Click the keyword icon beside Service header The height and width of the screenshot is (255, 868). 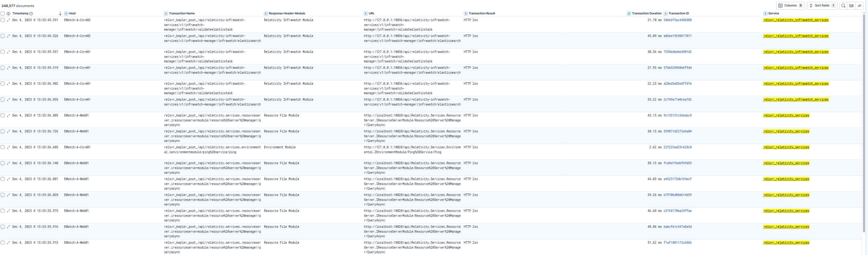coord(766,13)
